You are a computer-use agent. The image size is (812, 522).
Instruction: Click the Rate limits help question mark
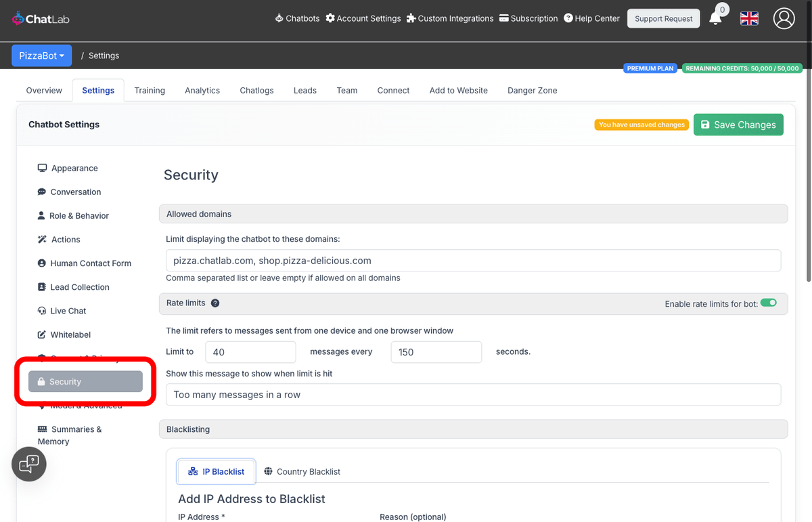215,303
